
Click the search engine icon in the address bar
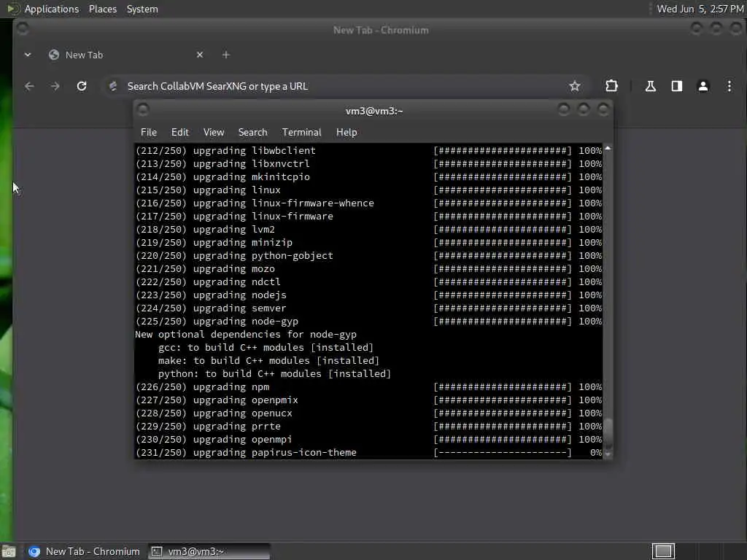[113, 86]
